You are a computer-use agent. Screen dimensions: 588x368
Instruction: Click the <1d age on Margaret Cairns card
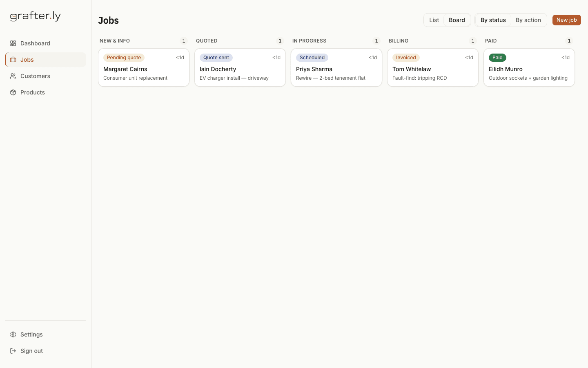click(180, 58)
